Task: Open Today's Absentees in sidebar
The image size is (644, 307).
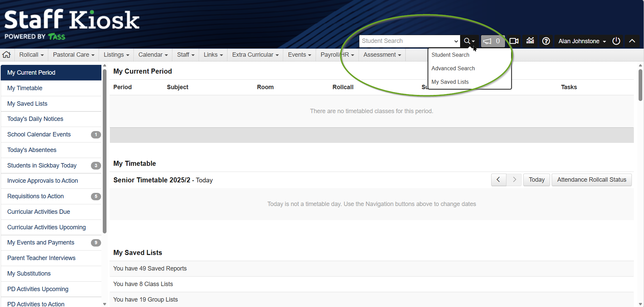Action: click(x=51, y=150)
